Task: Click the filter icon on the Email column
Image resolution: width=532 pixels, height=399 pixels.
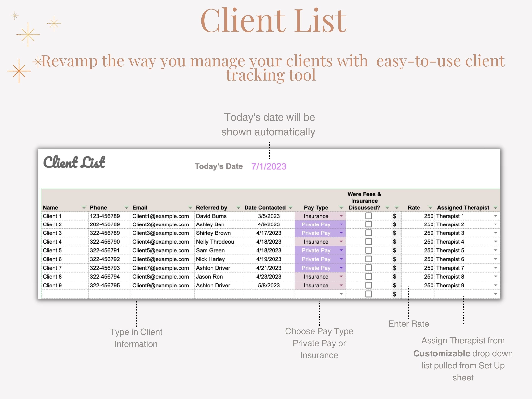Action: click(190, 207)
